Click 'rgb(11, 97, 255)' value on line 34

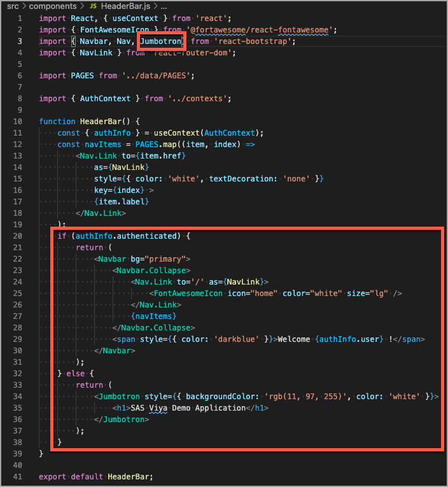305,397
